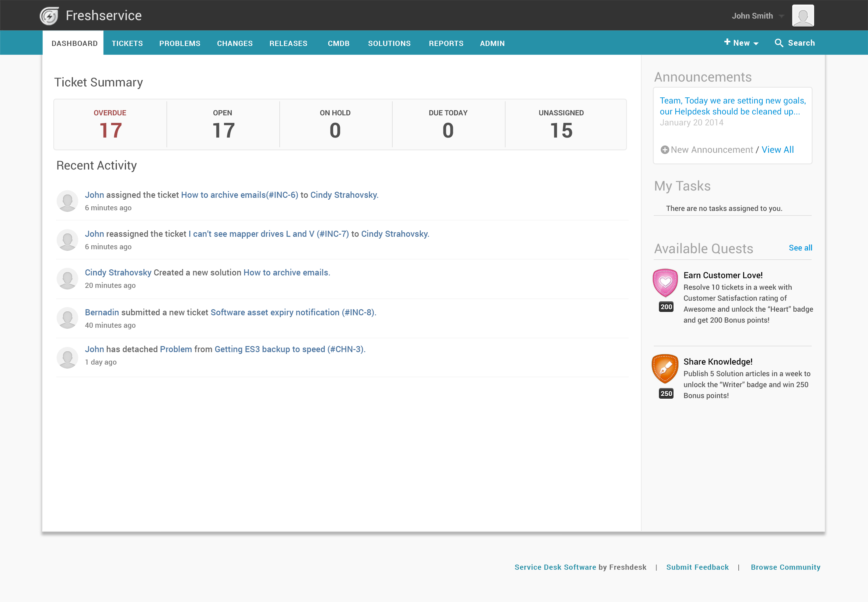Click the Search magnifier icon

(x=779, y=43)
